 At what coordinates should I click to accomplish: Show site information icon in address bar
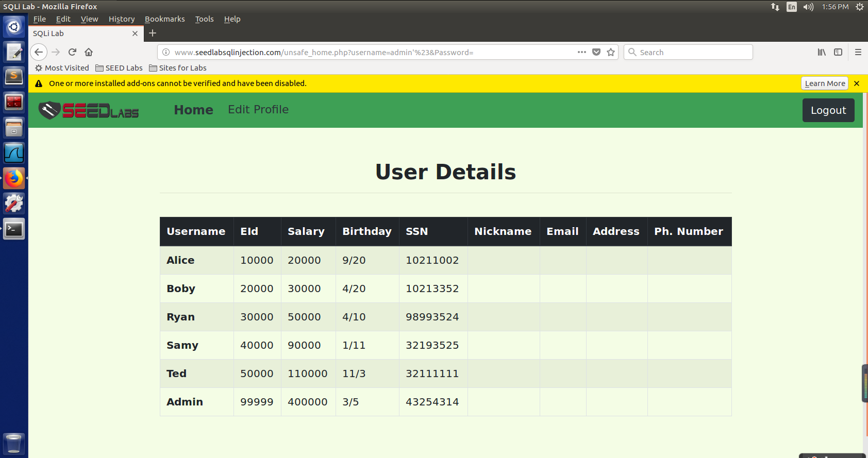(x=166, y=52)
